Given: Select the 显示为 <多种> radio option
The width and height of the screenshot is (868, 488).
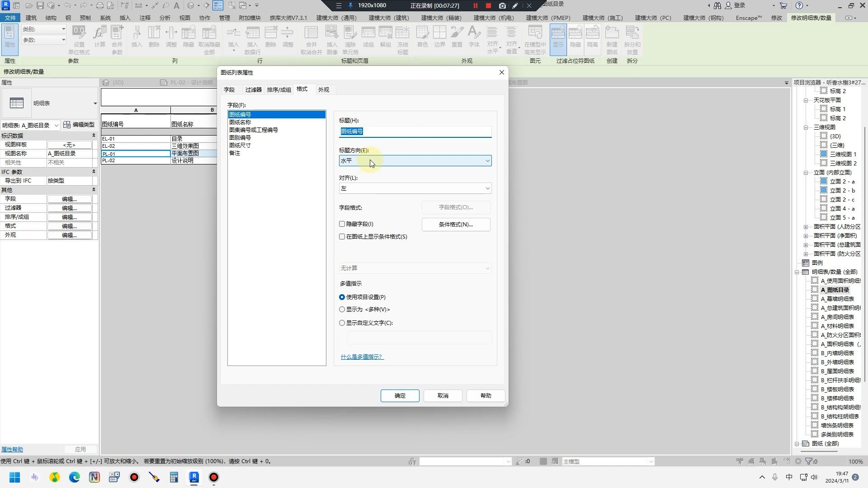Looking at the screenshot, I should click(342, 310).
